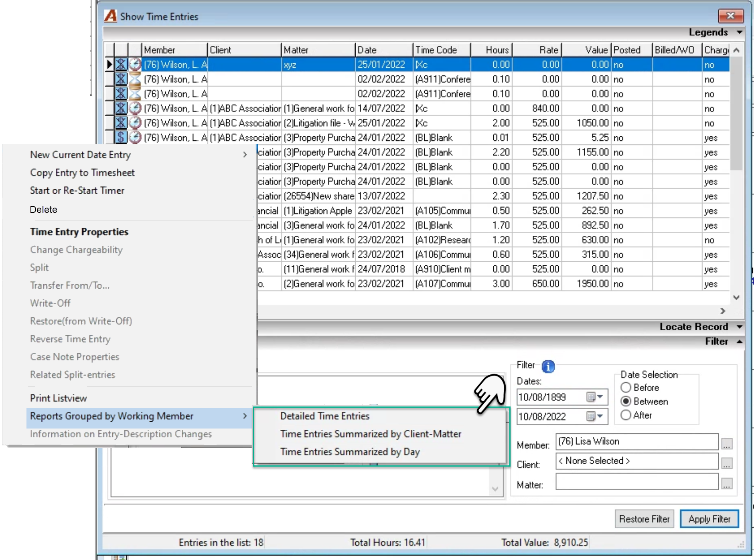
Task: Open the date picker for 10/08/1899
Action: coord(595,397)
